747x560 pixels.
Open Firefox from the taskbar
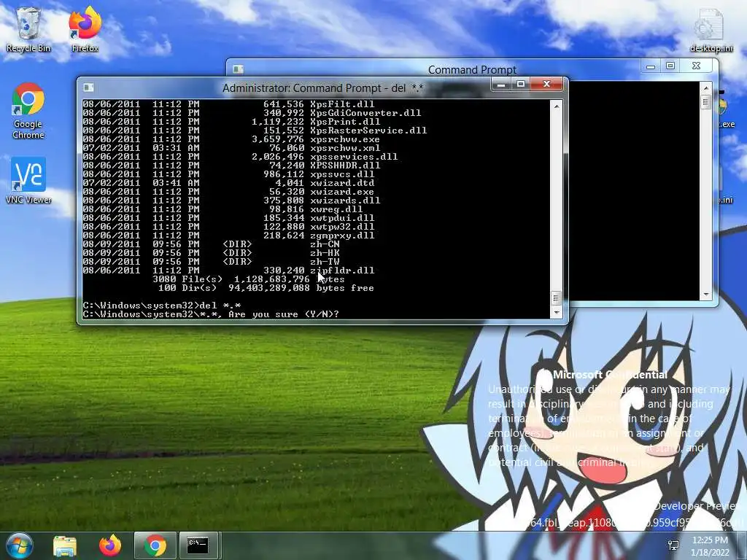point(110,545)
